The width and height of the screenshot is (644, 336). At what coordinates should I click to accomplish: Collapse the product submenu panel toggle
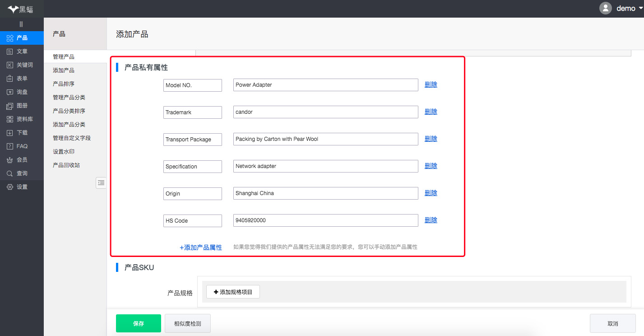click(x=101, y=182)
